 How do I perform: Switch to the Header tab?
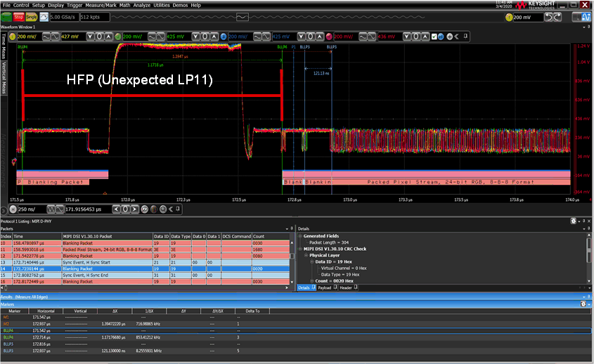point(346,287)
